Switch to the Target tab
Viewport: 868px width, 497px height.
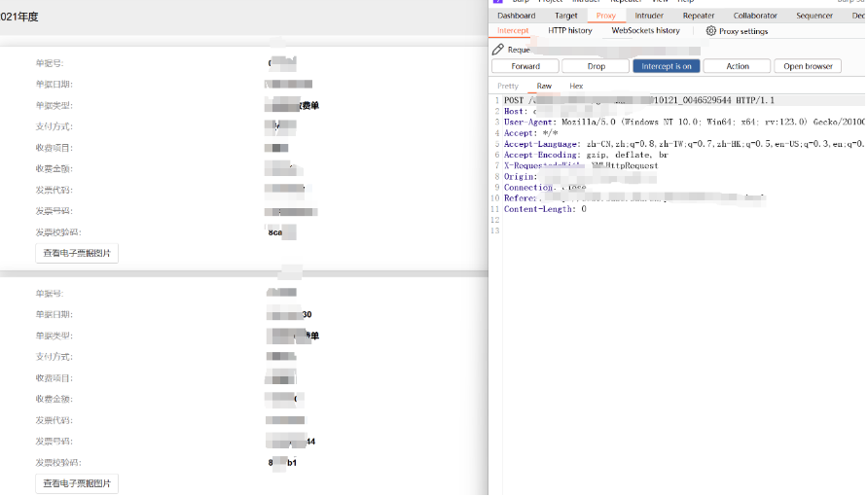tap(565, 16)
